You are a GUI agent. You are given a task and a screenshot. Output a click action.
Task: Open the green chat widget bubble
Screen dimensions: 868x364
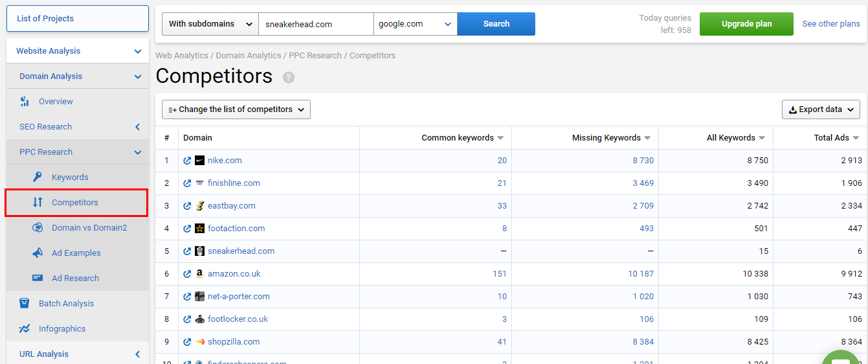coord(841,358)
